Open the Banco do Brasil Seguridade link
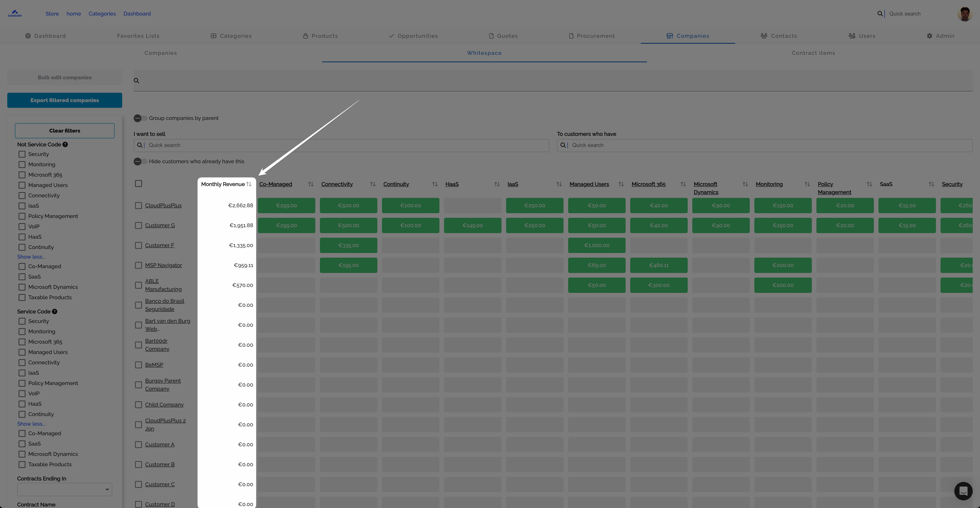Image resolution: width=980 pixels, height=508 pixels. pyautogui.click(x=165, y=305)
